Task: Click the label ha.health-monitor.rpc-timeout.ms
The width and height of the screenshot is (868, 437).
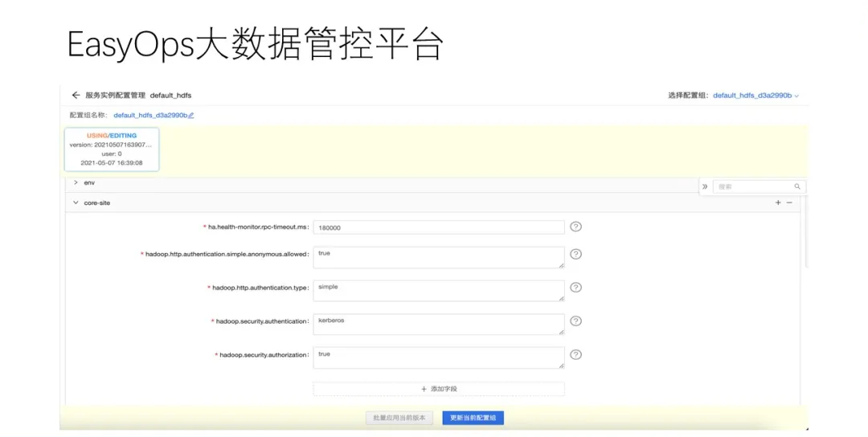Action: pos(258,227)
